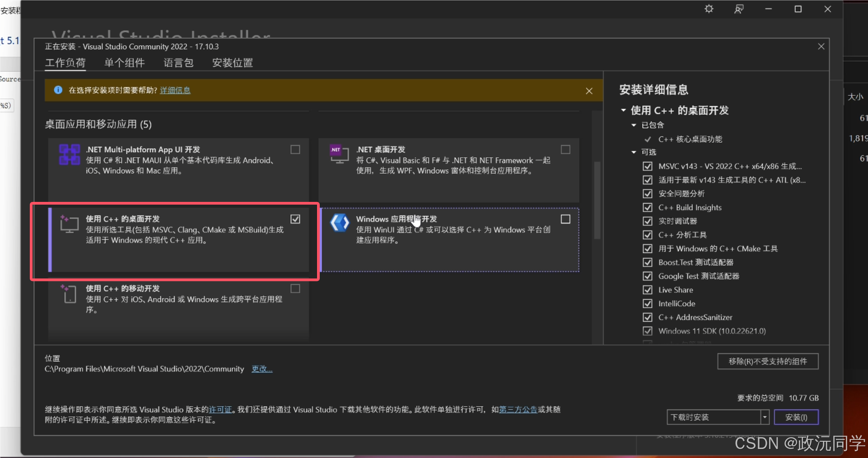Click the 安装(I) button

tap(796, 417)
